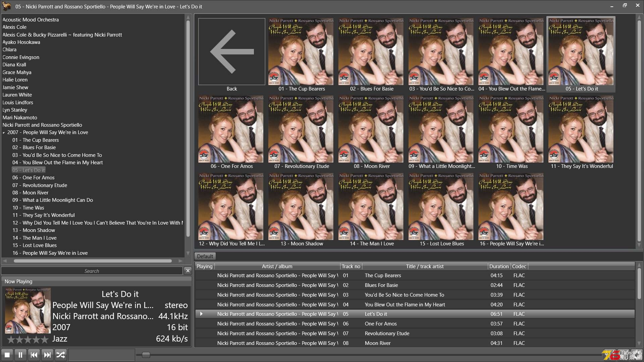The width and height of the screenshot is (644, 362).
Task: Select Nicki Parrott and Rossano Sportiello artist node
Action: 42,125
